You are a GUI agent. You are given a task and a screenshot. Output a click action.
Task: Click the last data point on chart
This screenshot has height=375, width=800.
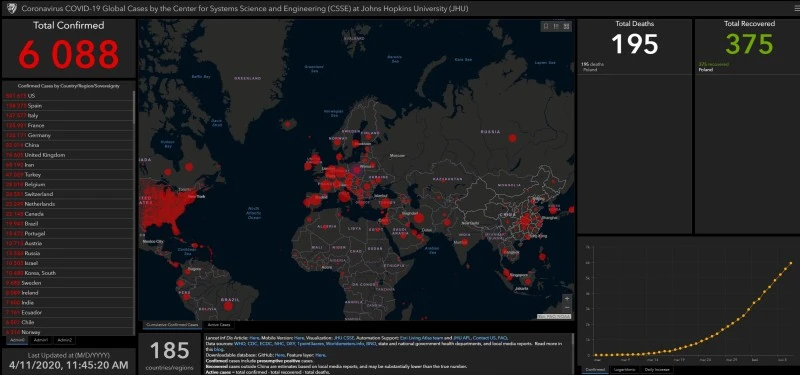[791, 263]
